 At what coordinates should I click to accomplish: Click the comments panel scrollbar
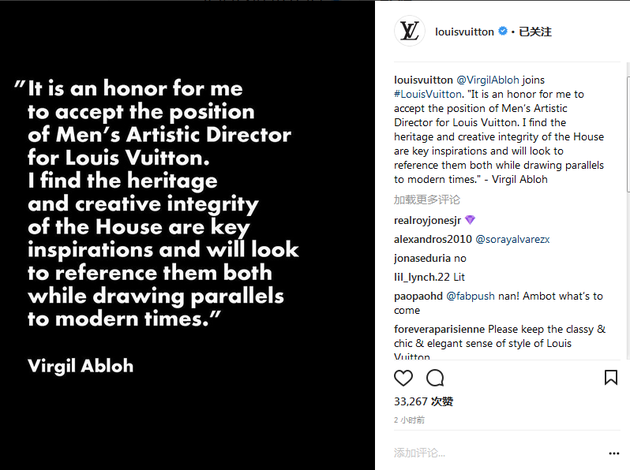(x=628, y=133)
